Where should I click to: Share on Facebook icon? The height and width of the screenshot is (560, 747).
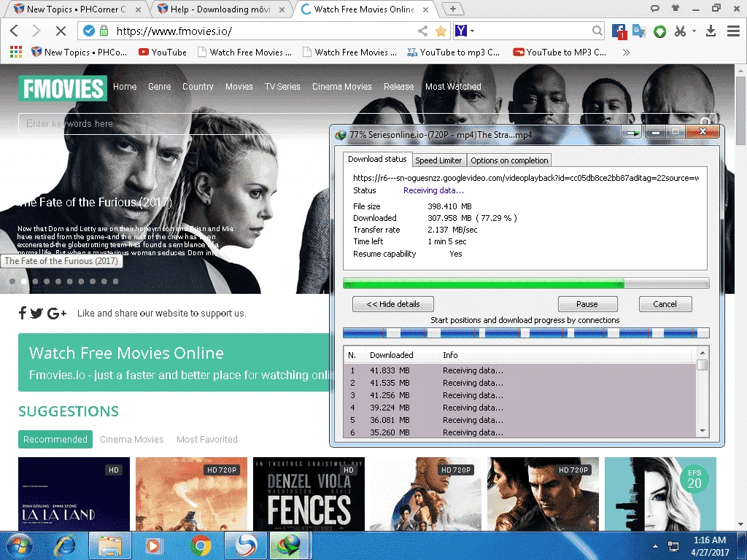tap(22, 313)
